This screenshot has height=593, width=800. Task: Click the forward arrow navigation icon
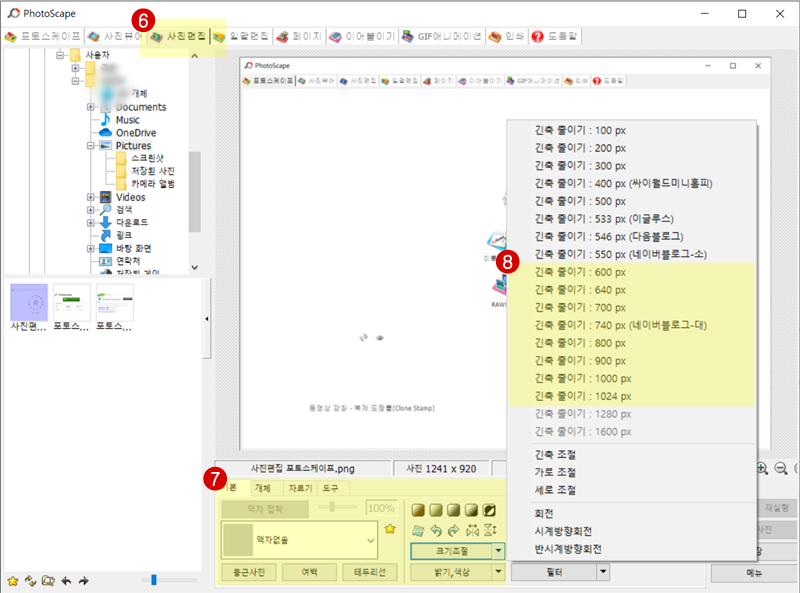[x=84, y=581]
